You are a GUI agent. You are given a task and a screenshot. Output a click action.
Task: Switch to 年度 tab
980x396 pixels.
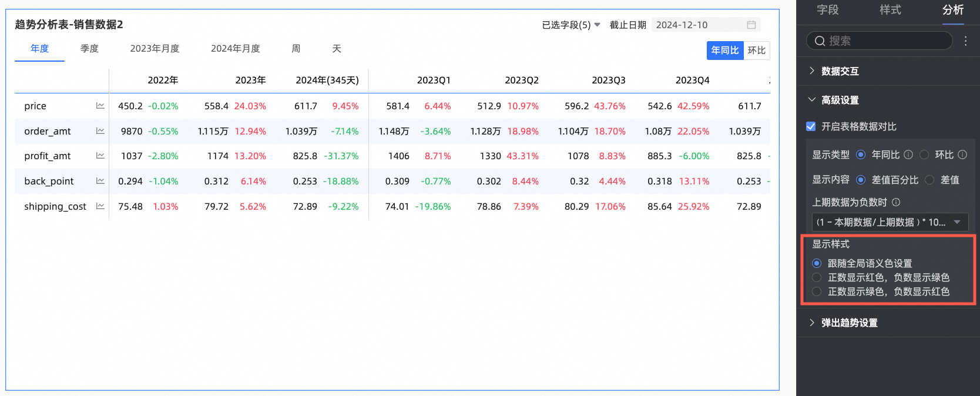[39, 49]
